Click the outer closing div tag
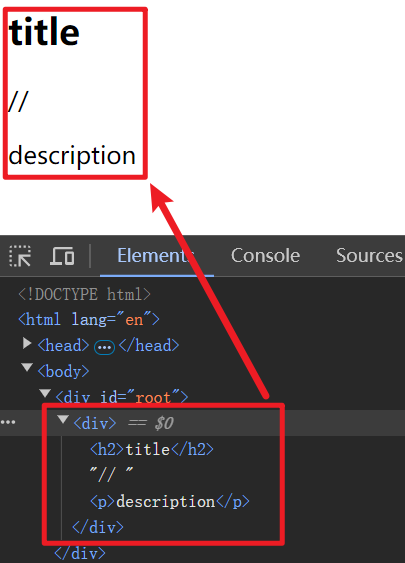Image resolution: width=405 pixels, height=563 pixels. click(80, 553)
